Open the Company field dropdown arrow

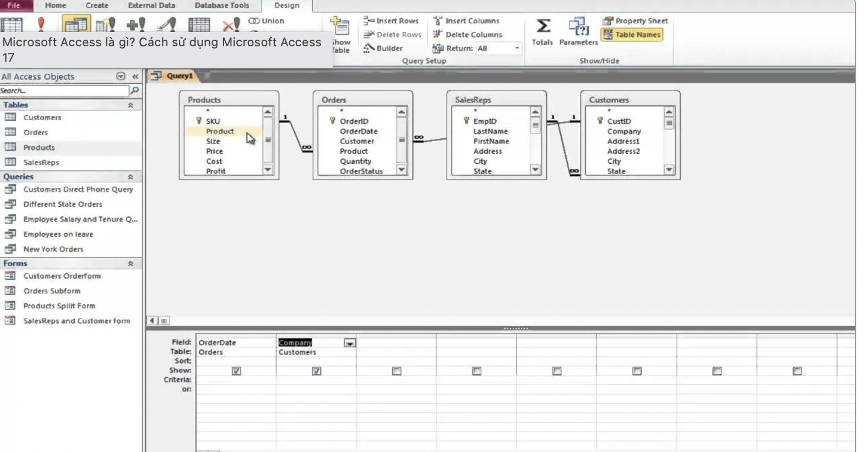click(350, 343)
